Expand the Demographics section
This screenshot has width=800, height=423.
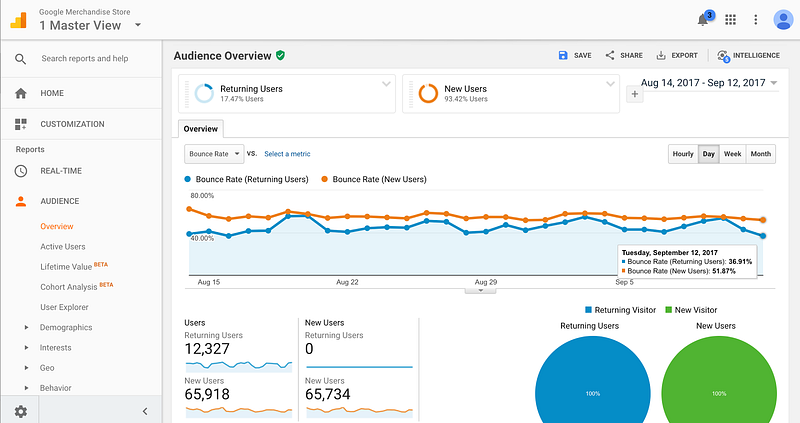tap(27, 328)
